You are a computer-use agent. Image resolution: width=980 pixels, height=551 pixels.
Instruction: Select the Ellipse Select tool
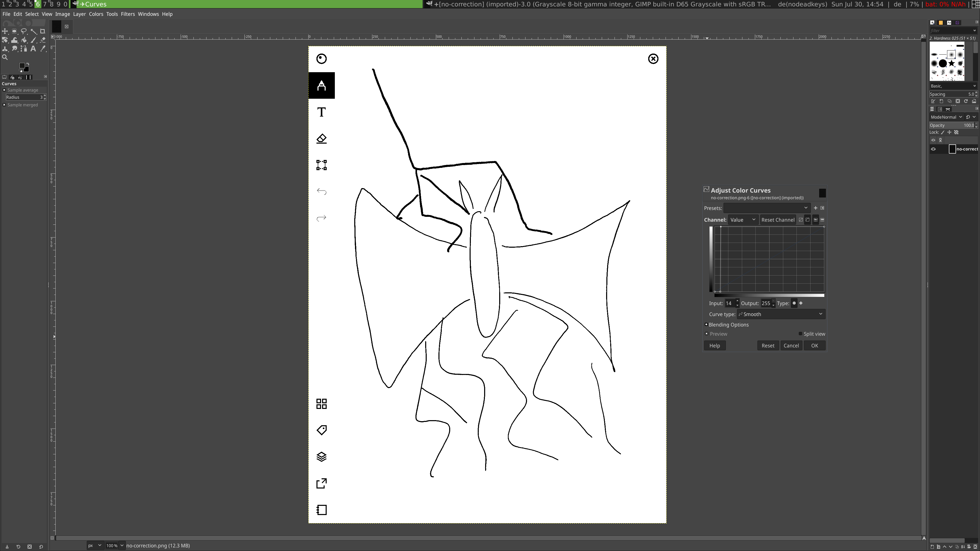click(15, 31)
